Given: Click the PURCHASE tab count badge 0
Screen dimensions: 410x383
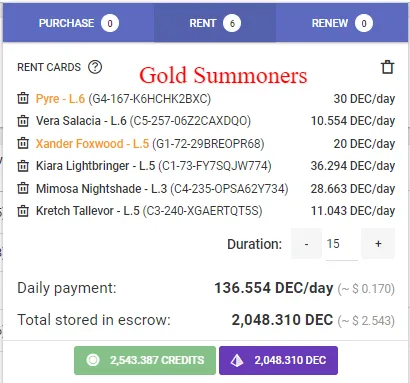Looking at the screenshot, I should 110,23.
